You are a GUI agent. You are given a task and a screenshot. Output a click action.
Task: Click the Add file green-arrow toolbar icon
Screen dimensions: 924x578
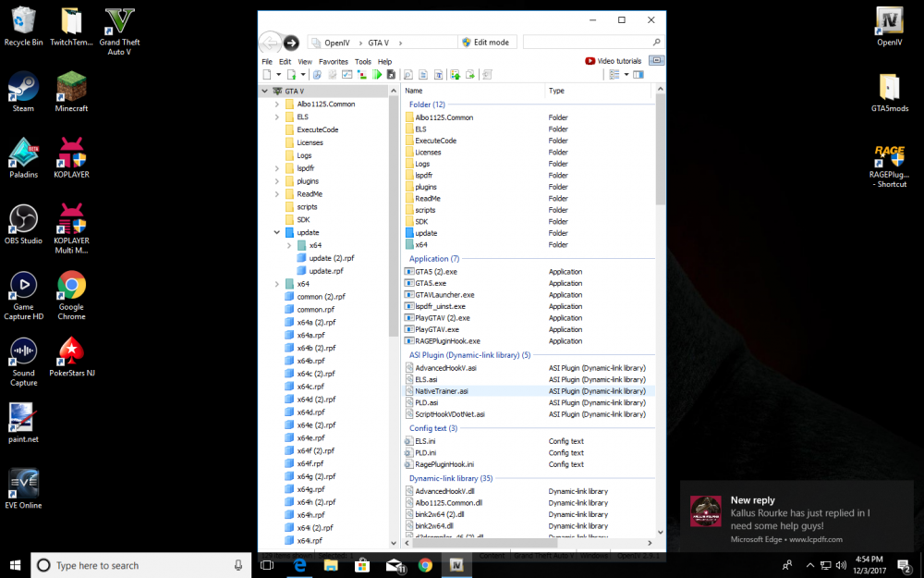(291, 75)
